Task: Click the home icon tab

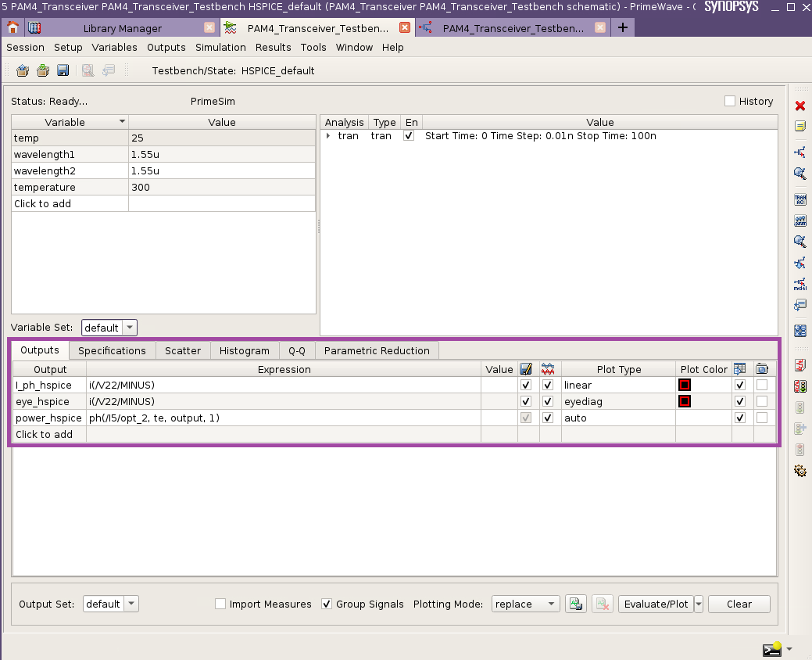Action: click(13, 28)
